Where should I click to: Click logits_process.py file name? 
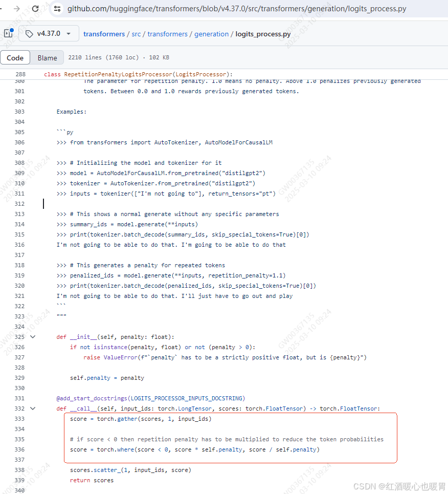pos(263,34)
